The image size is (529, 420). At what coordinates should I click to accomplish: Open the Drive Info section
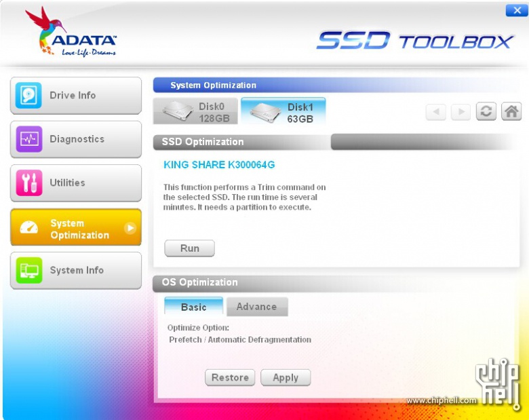pos(76,96)
